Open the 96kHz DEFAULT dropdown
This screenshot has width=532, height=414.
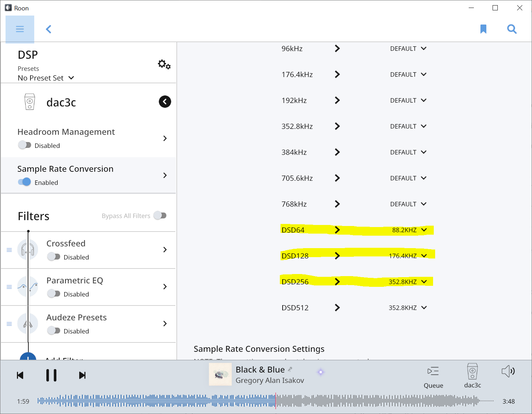408,49
